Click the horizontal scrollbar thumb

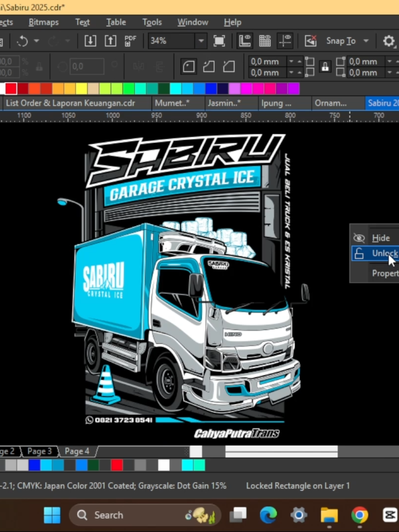click(x=281, y=452)
